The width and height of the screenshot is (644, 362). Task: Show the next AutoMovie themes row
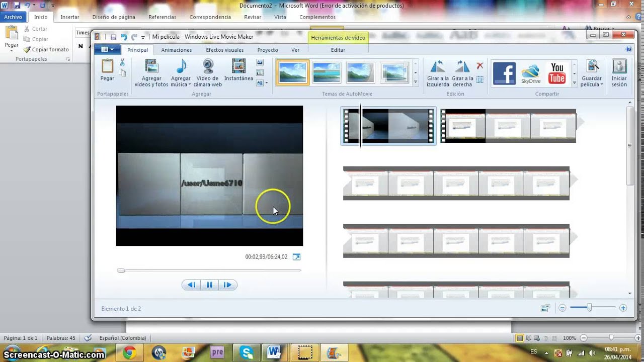tap(416, 72)
